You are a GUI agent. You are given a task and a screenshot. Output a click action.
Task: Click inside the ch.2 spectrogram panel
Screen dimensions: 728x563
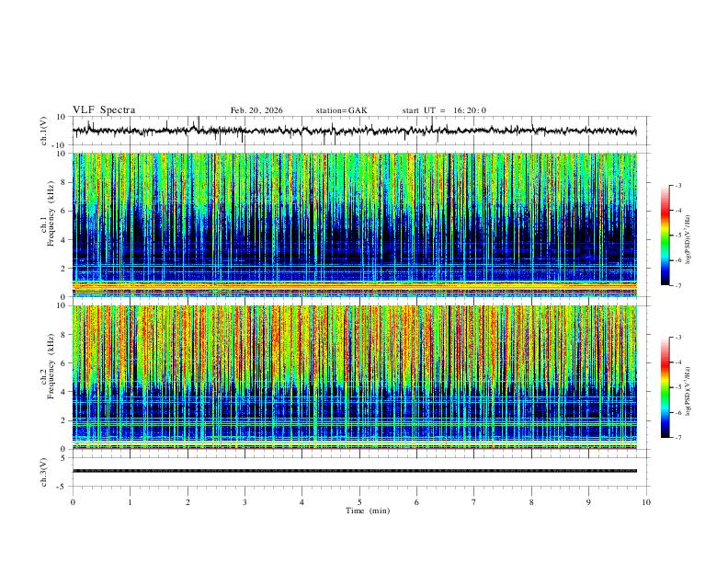355,377
